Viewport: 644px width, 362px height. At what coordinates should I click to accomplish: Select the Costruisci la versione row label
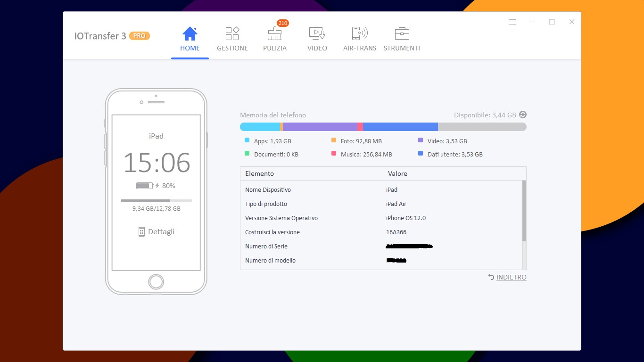[x=272, y=232]
